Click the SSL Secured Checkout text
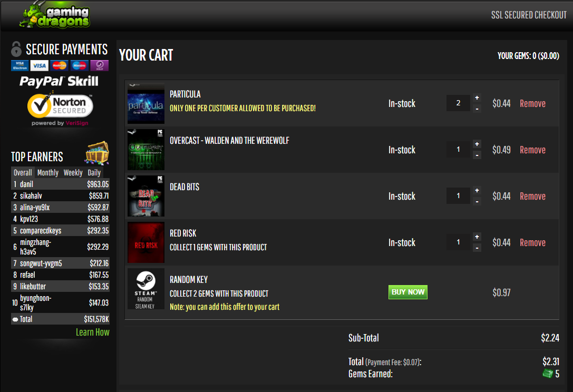Viewport: 573px width, 392px height. (x=529, y=15)
